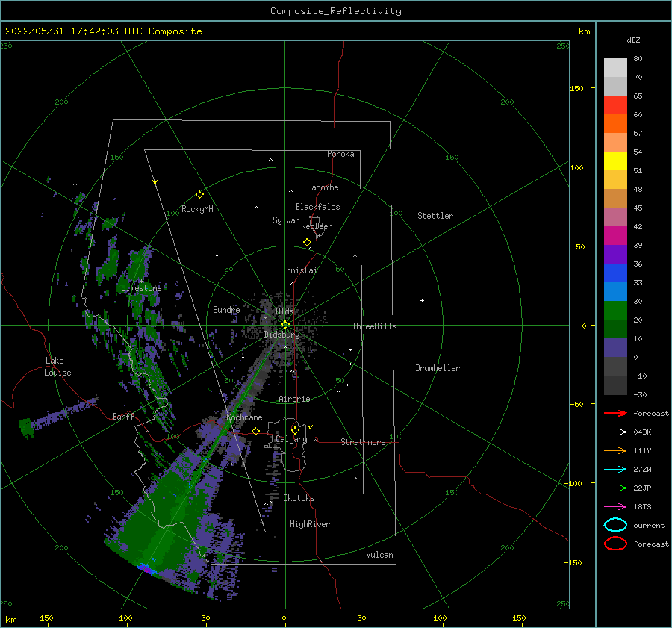Click the Limestone label

[141, 288]
